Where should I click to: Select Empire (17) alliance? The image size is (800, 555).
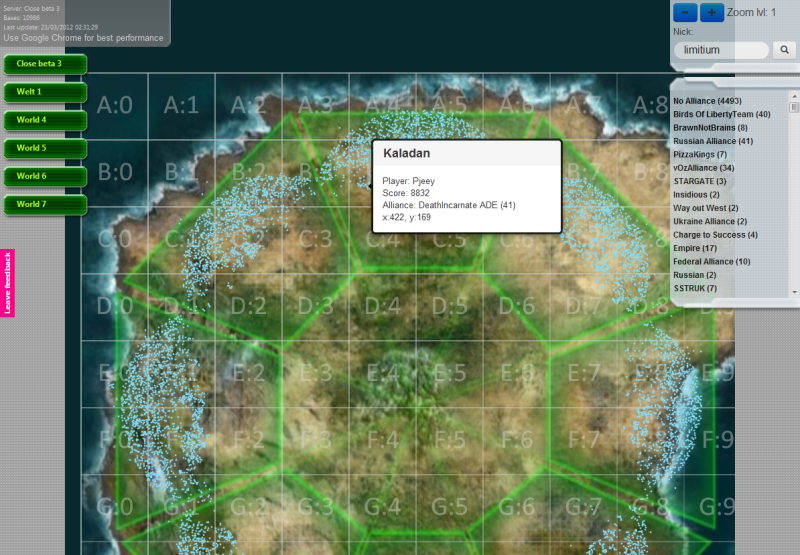pos(695,248)
